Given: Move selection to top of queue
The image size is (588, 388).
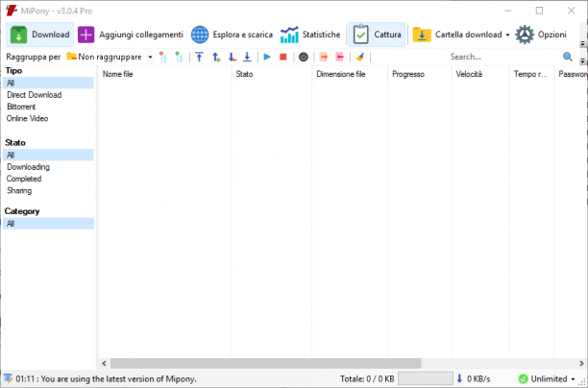Looking at the screenshot, I should [200, 57].
